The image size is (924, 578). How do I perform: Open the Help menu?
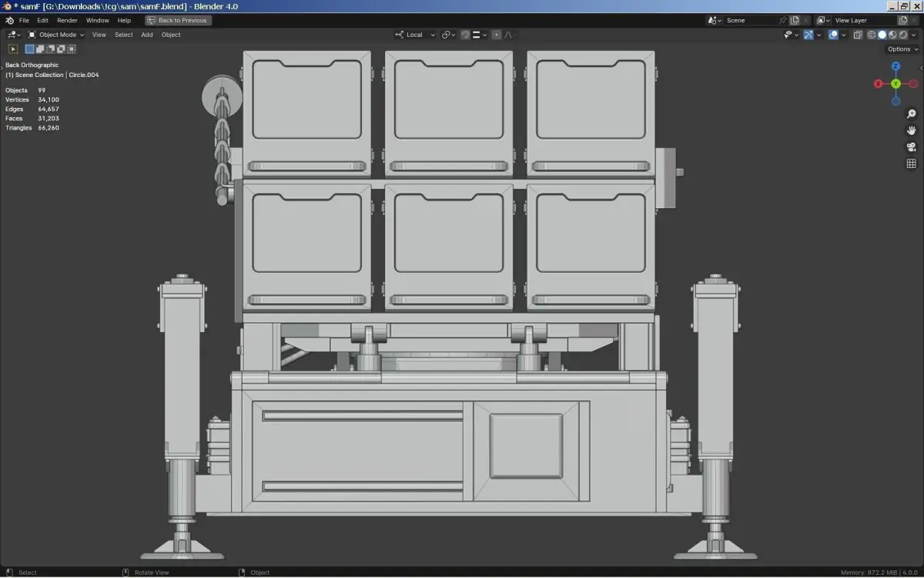coord(124,20)
